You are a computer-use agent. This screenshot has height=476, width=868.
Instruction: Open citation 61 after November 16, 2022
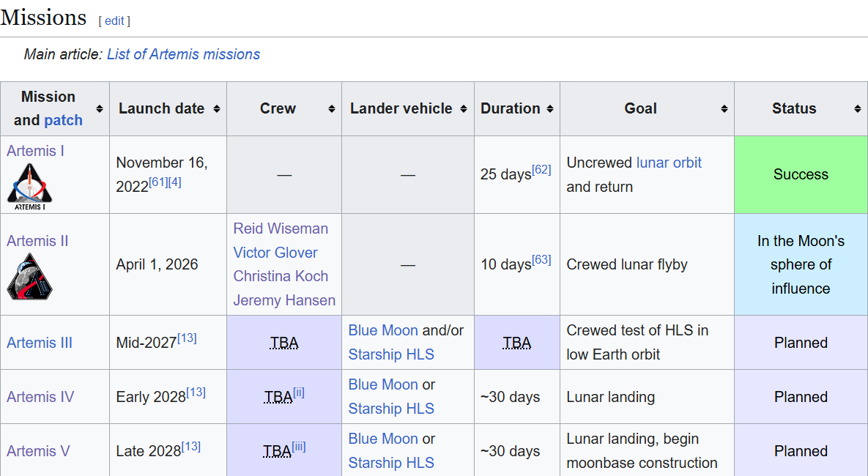pyautogui.click(x=157, y=182)
